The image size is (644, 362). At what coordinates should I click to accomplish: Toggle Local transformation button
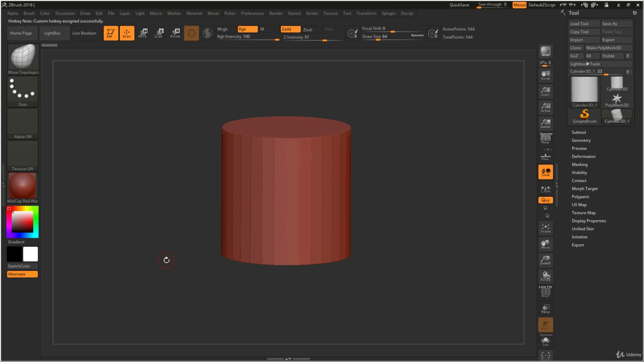tap(545, 172)
